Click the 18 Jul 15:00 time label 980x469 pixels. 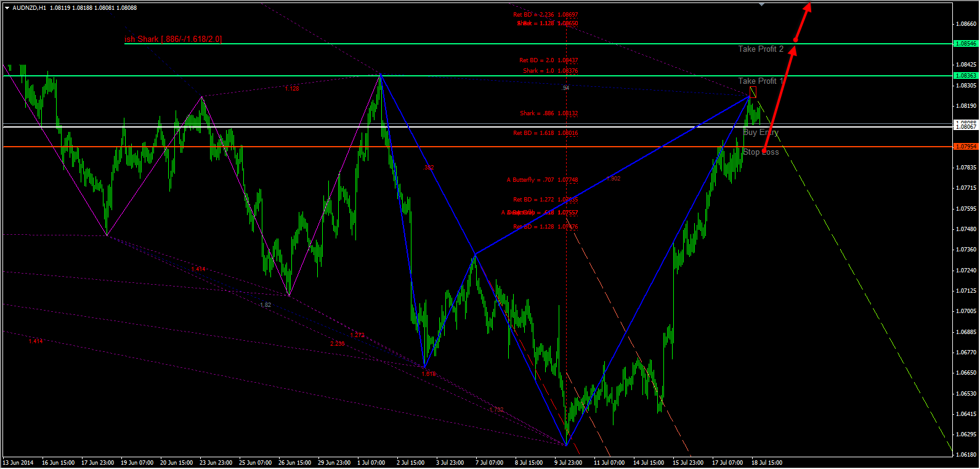[x=767, y=463]
